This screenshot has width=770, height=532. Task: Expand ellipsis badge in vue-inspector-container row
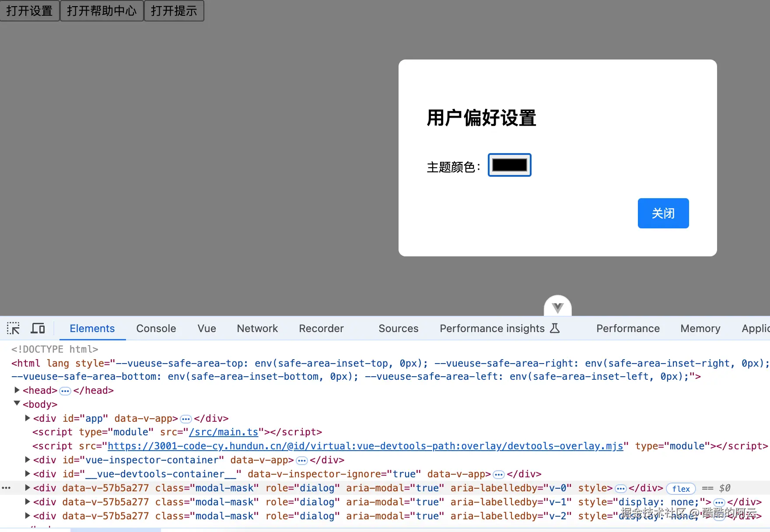tap(302, 460)
